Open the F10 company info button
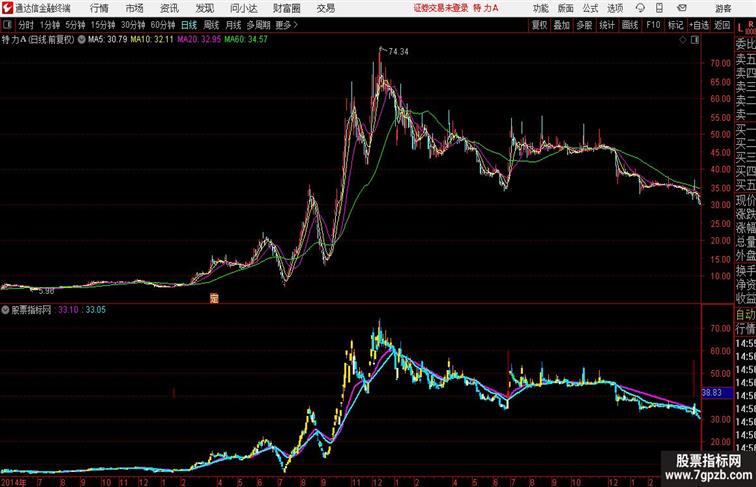The image size is (756, 487). [653, 25]
